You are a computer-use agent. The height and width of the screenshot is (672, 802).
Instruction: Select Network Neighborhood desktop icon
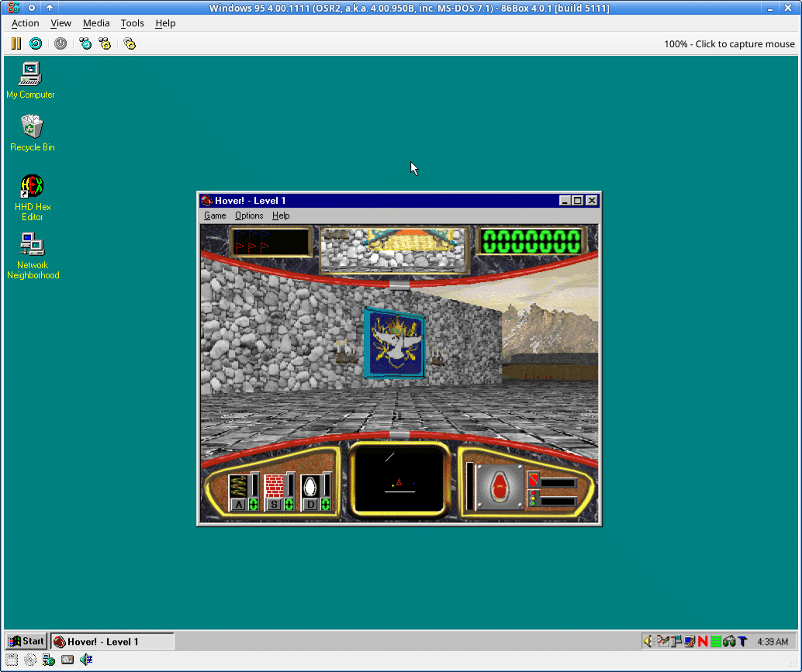33,256
